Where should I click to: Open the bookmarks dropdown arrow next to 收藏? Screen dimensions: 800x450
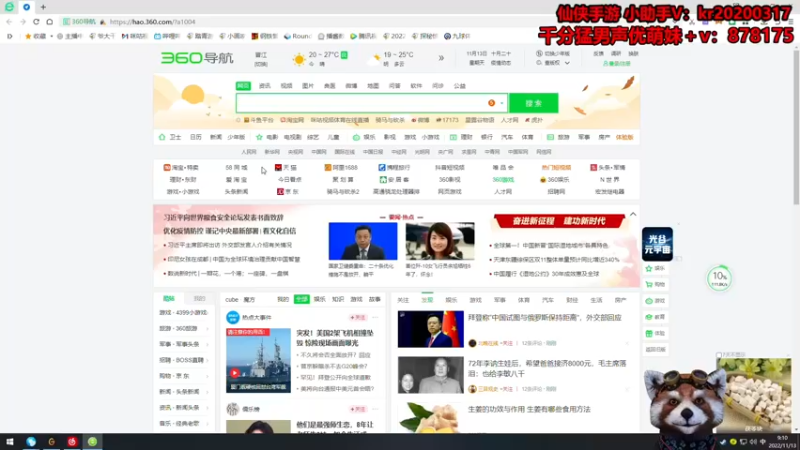(52, 36)
